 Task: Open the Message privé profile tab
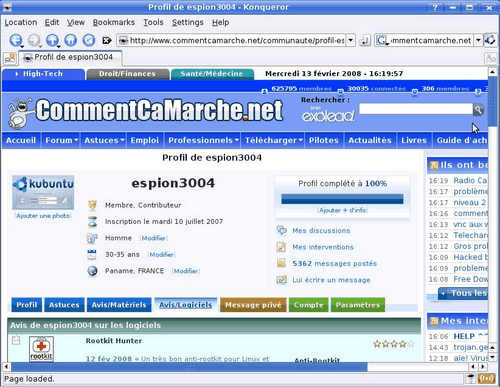click(253, 305)
